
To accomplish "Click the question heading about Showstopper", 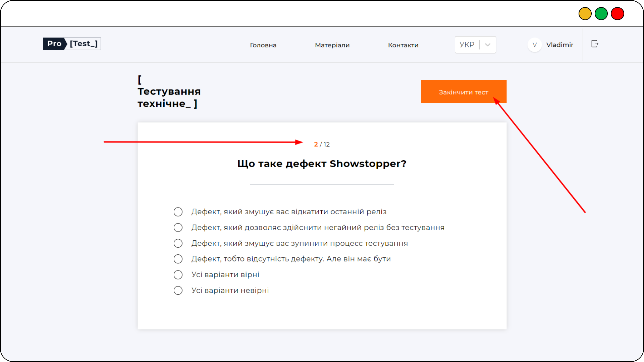I will point(322,164).
